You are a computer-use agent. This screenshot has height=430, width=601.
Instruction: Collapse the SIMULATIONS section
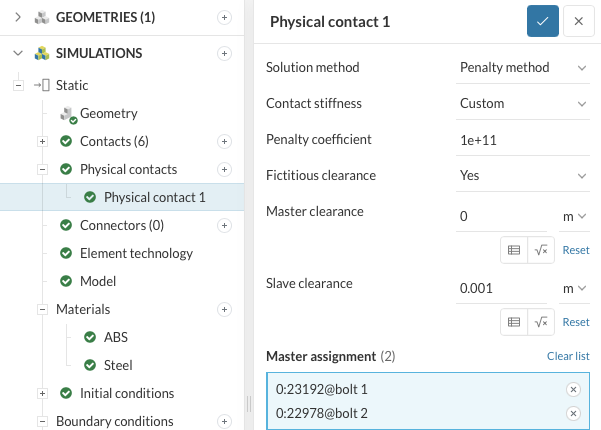pyautogui.click(x=18, y=53)
